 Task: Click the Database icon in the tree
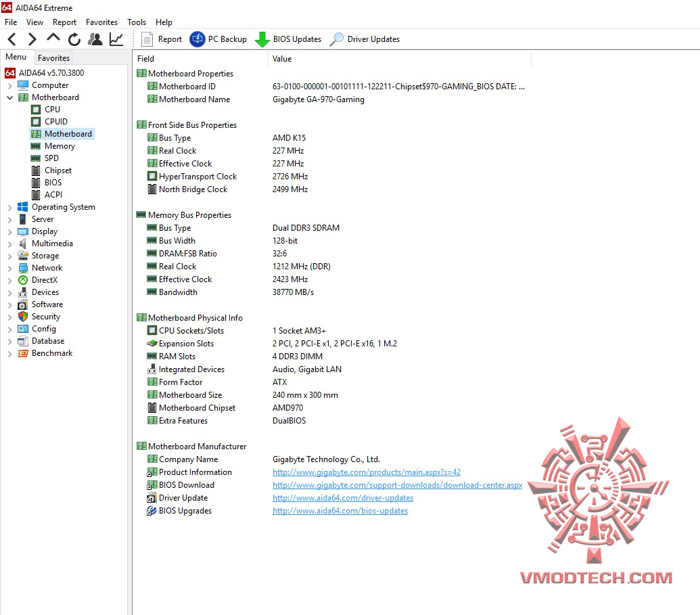coord(23,341)
